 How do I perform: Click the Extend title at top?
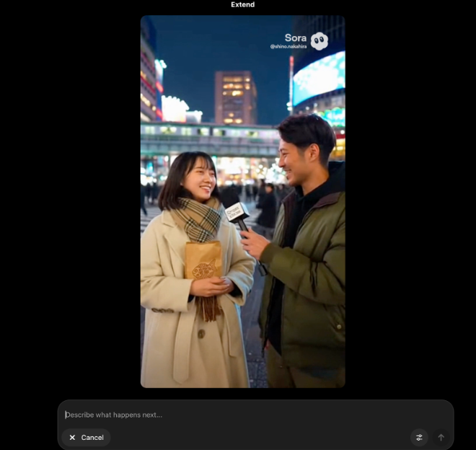pos(242,5)
